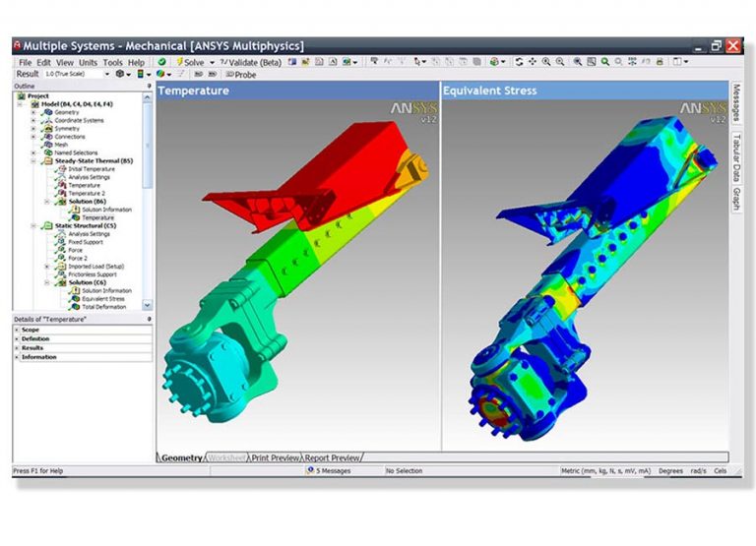The width and height of the screenshot is (756, 546).
Task: Expand the Imported Load (Setup) node
Action: click(46, 267)
